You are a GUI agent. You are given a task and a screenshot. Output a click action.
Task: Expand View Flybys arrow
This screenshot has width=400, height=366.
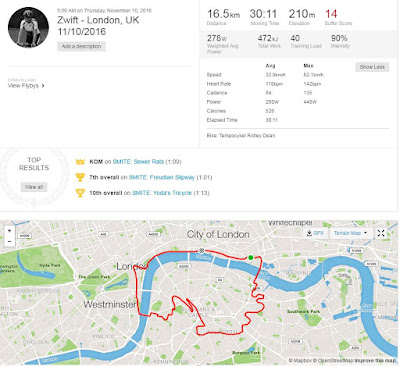tap(43, 86)
